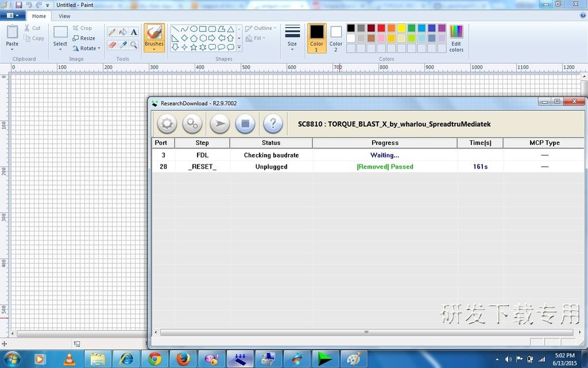Open Google Chrome from the taskbar
The width and height of the screenshot is (588, 368).
154,359
